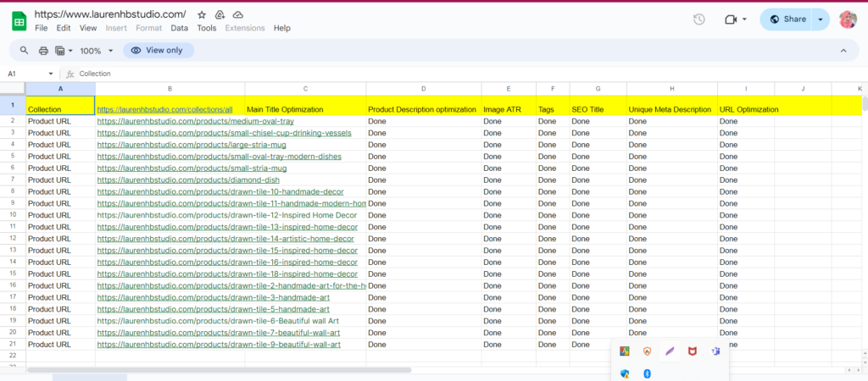The image size is (868, 381).
Task: Click the Google Sheets home logo
Action: click(18, 20)
